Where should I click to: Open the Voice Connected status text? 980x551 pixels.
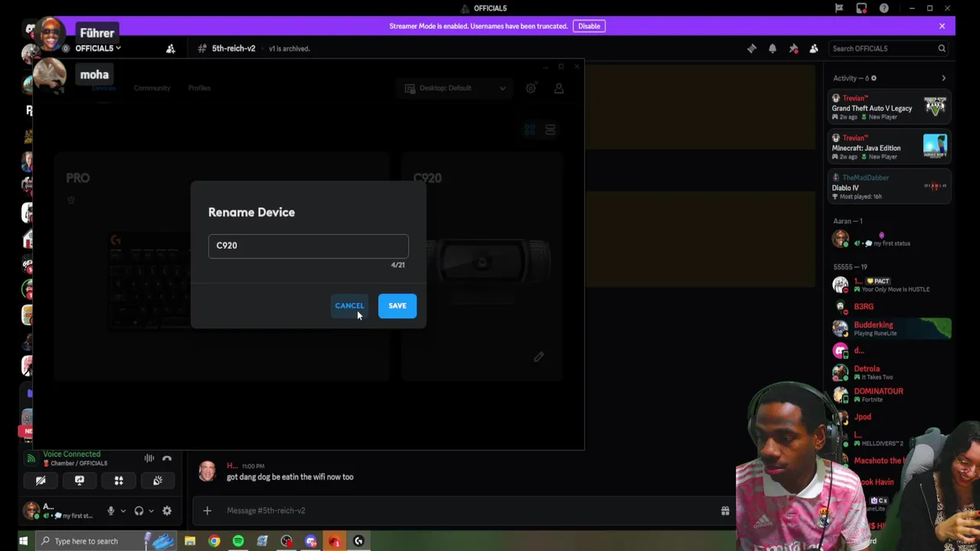pyautogui.click(x=71, y=454)
